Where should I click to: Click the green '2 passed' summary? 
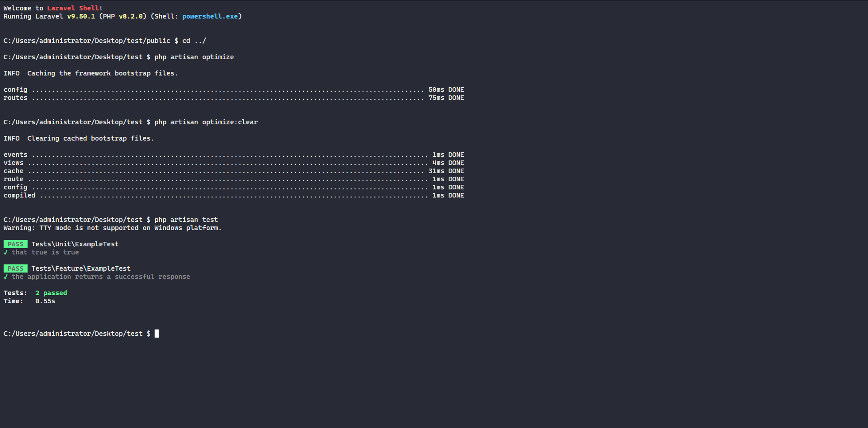(x=51, y=293)
